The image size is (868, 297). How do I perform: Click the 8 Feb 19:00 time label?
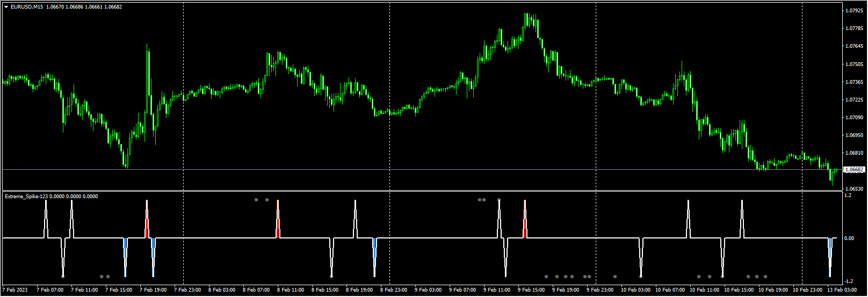(359, 290)
